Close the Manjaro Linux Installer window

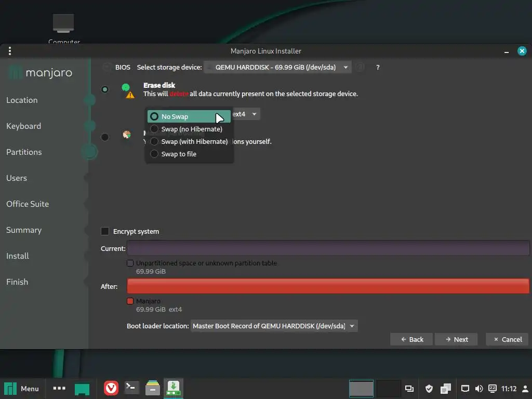point(522,51)
